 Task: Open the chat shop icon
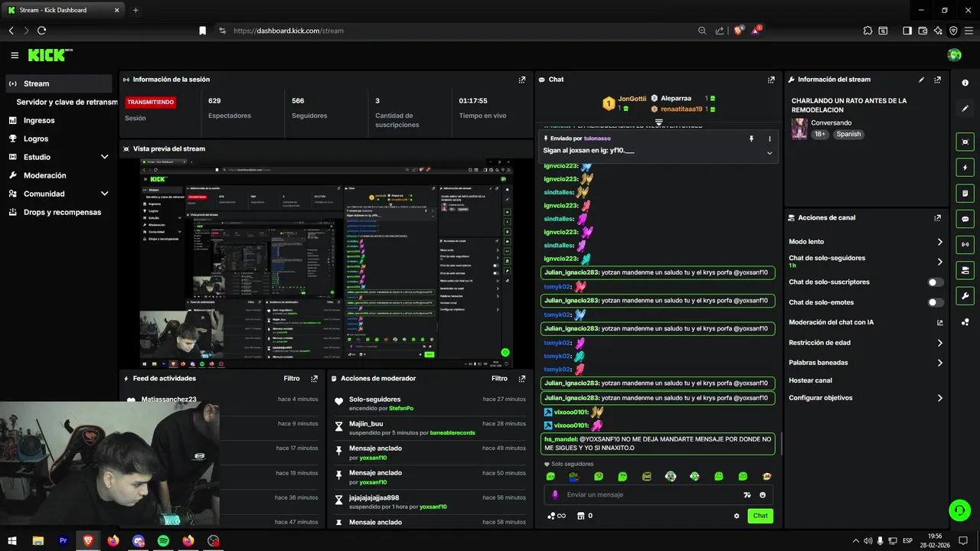pos(580,516)
